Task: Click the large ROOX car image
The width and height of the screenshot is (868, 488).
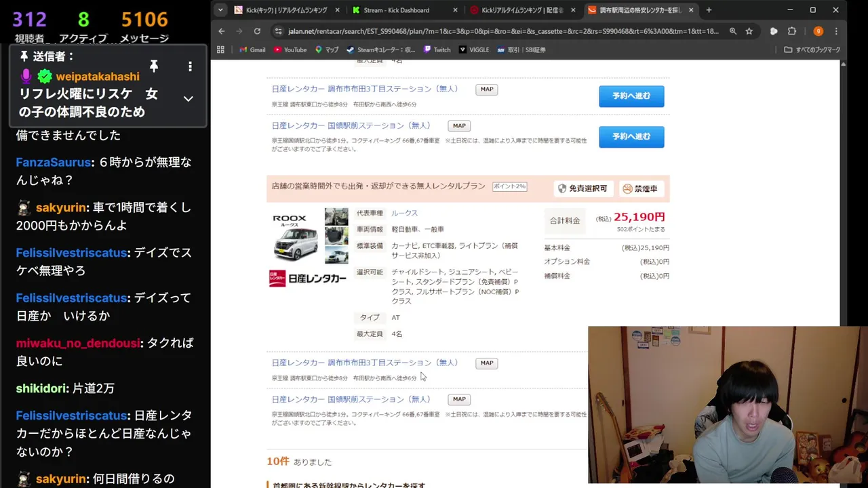Action: coord(295,237)
